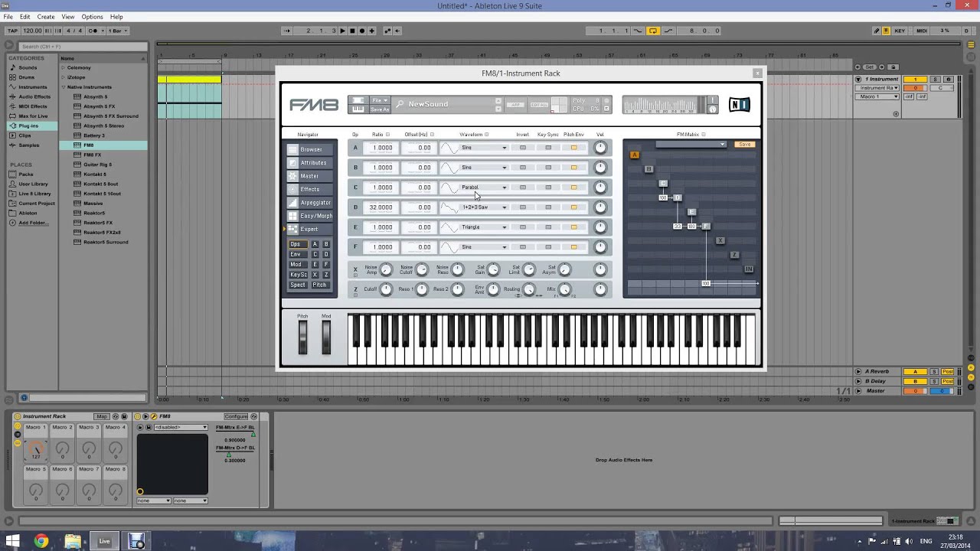The width and height of the screenshot is (980, 551).
Task: Click matrix operator F block
Action: pyautogui.click(x=705, y=227)
